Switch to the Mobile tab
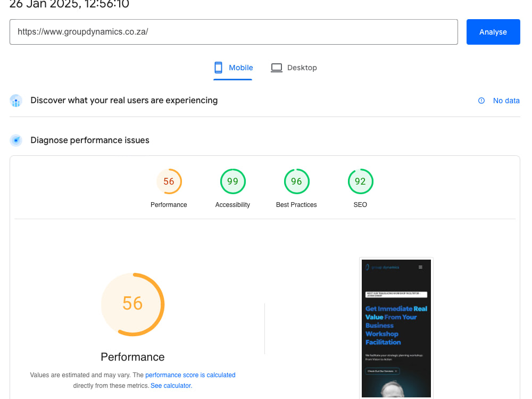This screenshot has height=399, width=532. pos(233,68)
